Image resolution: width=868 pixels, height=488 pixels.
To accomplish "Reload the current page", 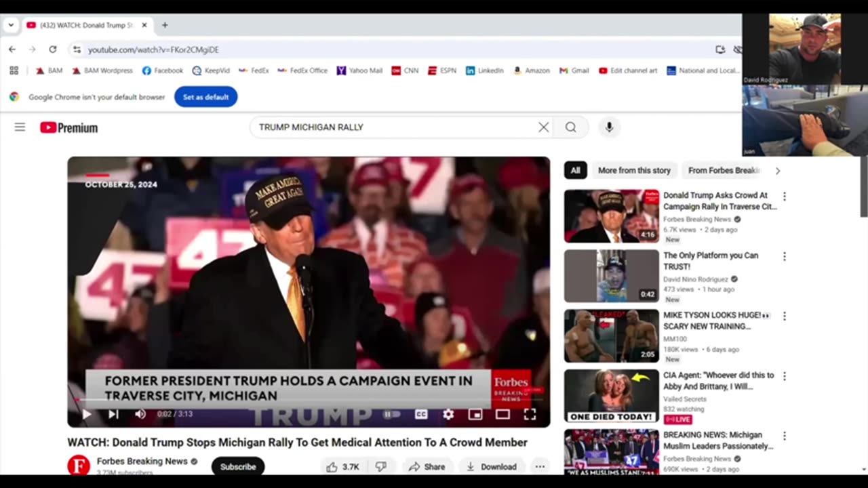I will [53, 49].
